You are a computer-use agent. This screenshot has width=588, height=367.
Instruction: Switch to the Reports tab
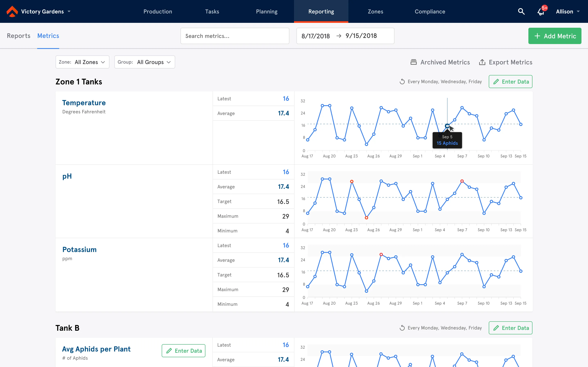[18, 36]
